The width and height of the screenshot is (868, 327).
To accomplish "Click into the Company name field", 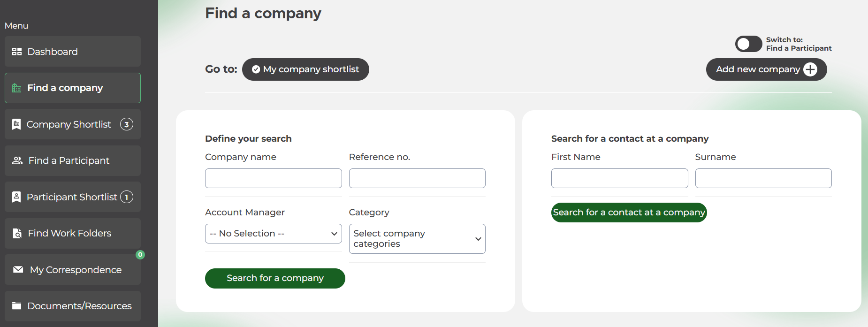I will tap(273, 178).
